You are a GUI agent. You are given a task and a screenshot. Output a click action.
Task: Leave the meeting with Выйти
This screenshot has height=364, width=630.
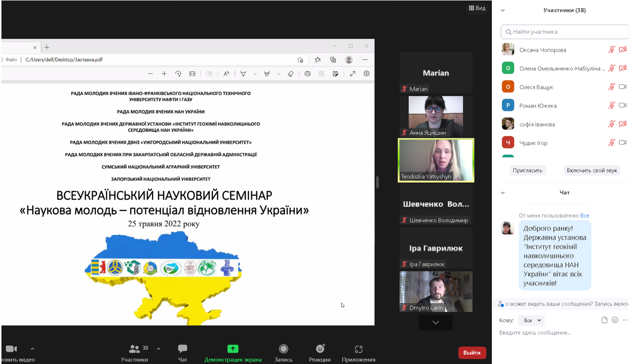click(x=472, y=353)
